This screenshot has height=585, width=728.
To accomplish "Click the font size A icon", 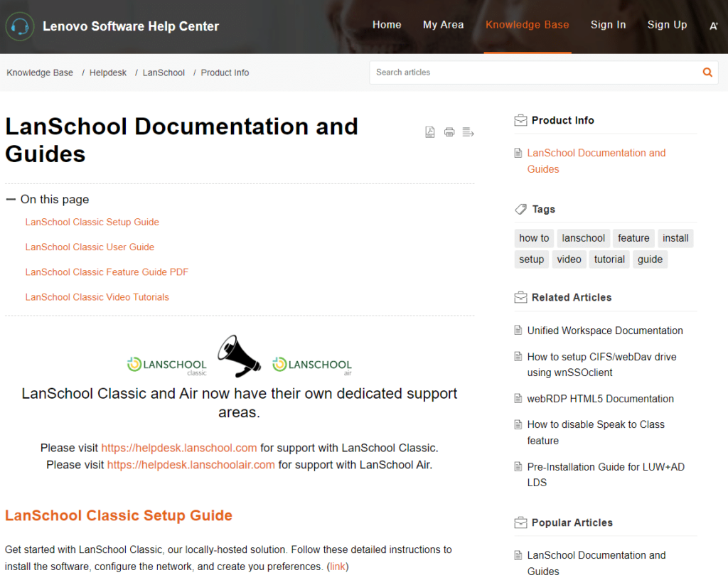I will [714, 26].
